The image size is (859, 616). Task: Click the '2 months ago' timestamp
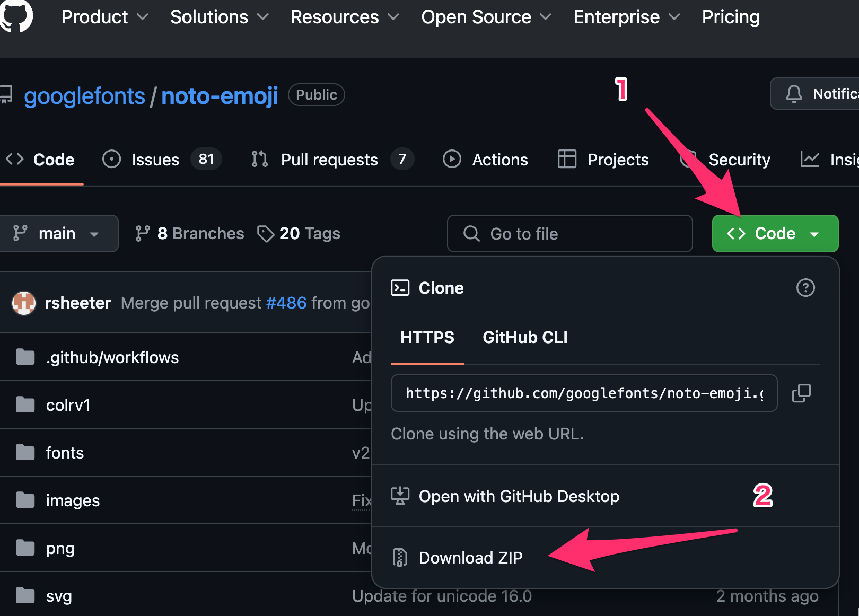tap(767, 596)
